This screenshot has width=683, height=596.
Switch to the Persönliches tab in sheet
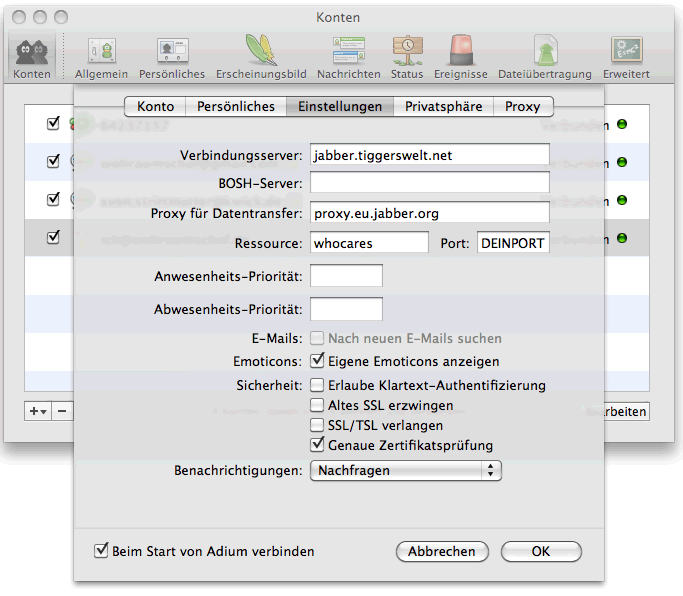click(236, 107)
